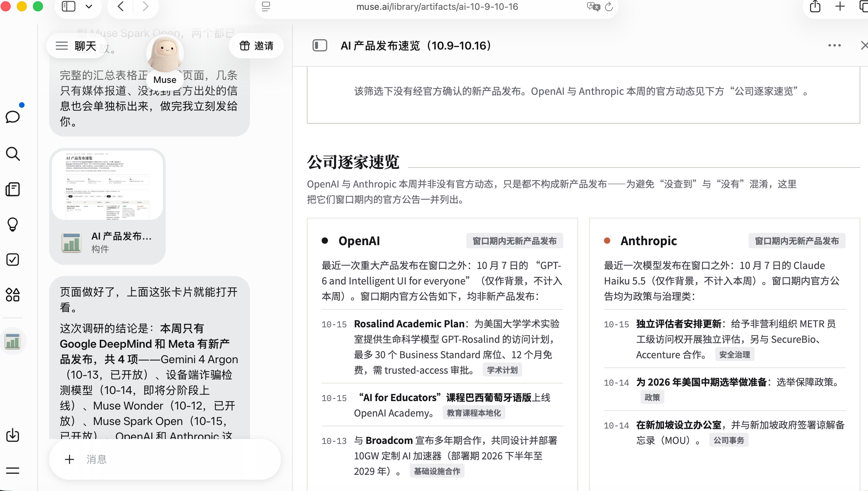
Task: Click the browser share icon
Action: (815, 7)
